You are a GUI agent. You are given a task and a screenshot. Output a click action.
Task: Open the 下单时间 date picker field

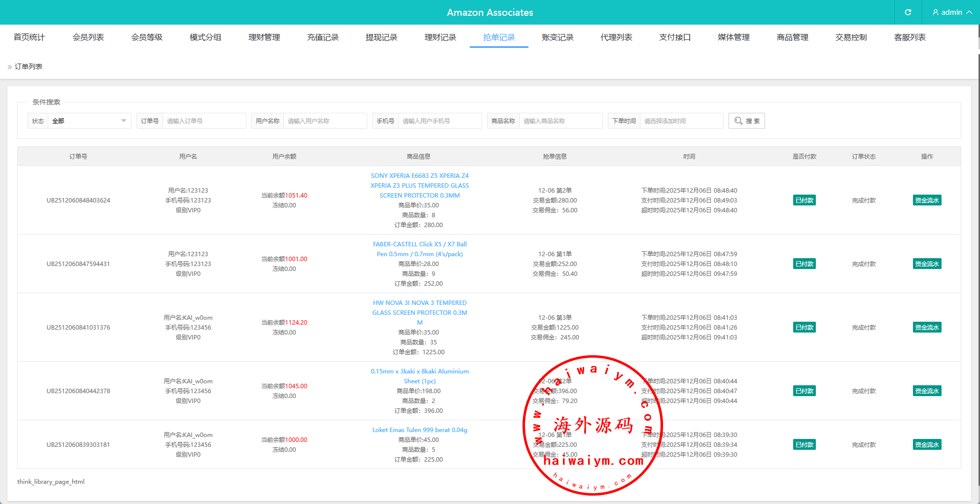pyautogui.click(x=682, y=121)
